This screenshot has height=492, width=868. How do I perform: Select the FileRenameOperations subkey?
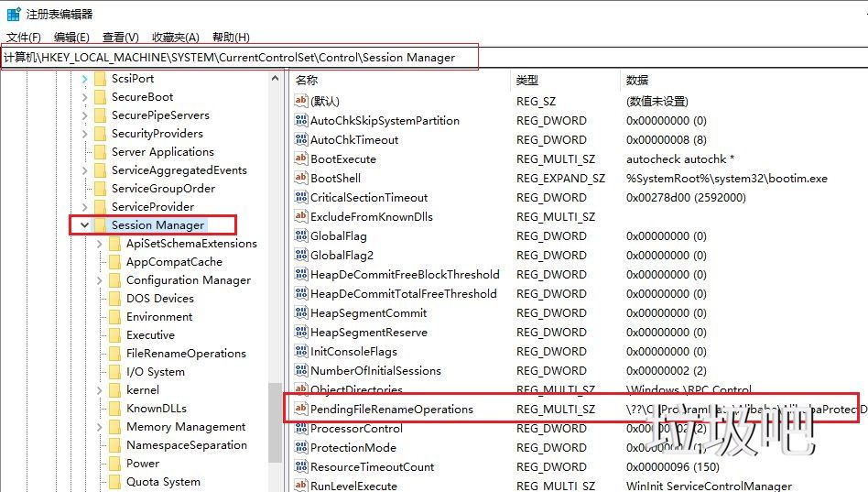[x=186, y=354]
